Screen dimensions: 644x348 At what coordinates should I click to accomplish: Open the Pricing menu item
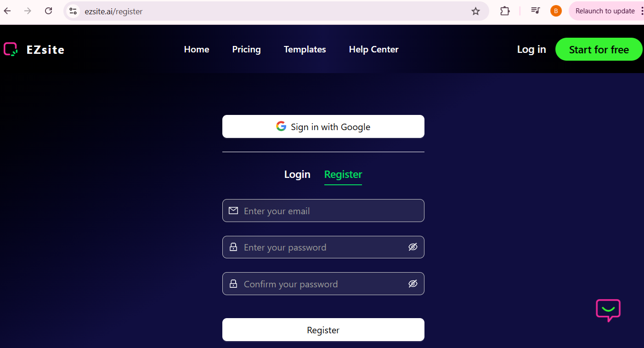[247, 50]
